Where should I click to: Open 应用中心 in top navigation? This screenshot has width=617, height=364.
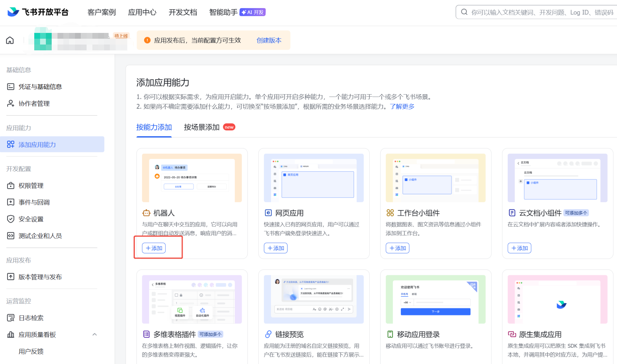142,12
